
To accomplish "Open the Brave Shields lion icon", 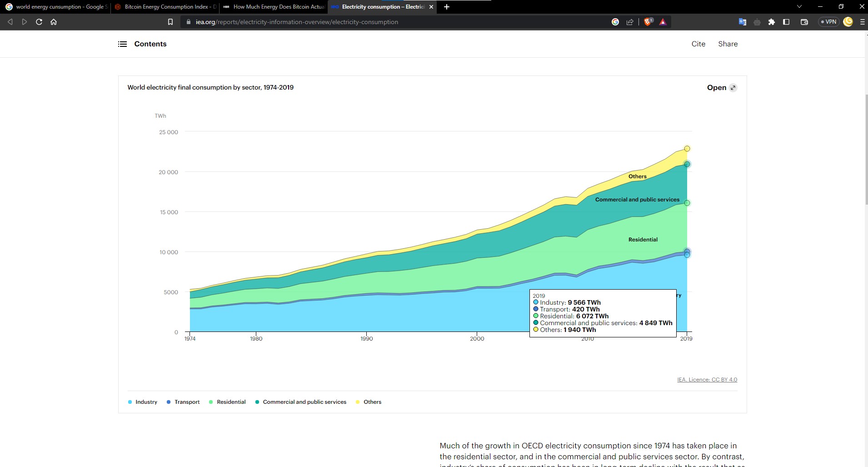I will tap(648, 22).
